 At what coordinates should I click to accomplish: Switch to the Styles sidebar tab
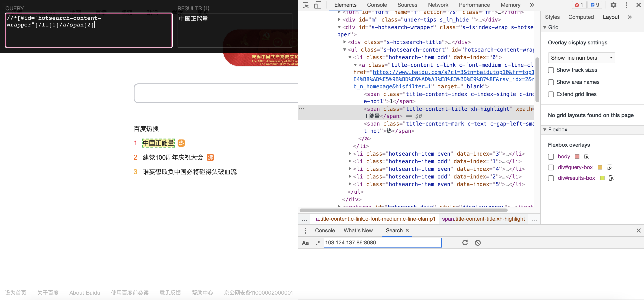552,17
